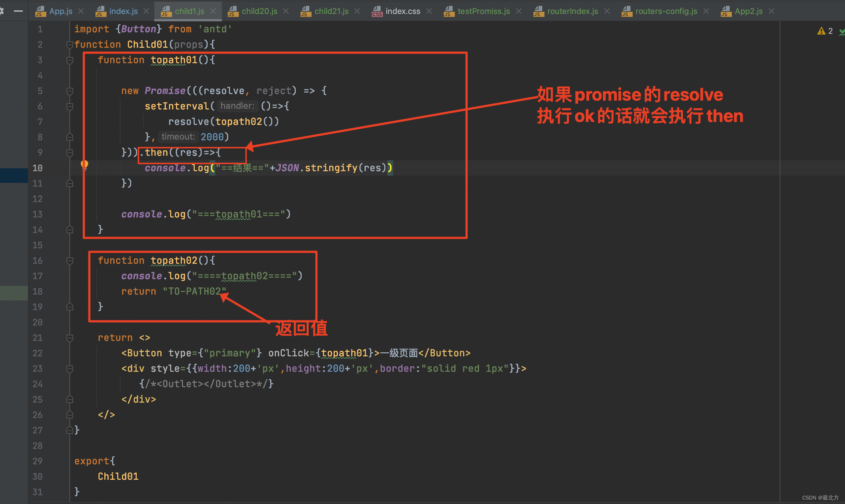Collapse the Child01 function fold marker

(x=69, y=44)
